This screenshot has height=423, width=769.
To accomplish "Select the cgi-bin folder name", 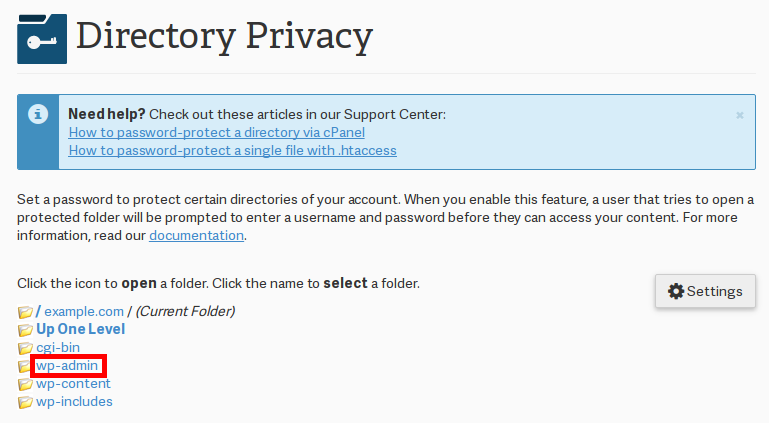I will 58,347.
